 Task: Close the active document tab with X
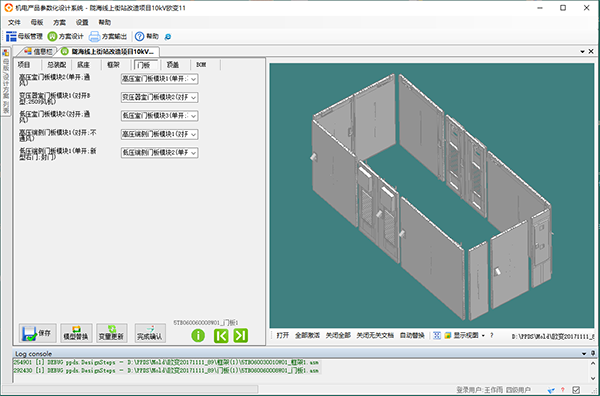click(591, 51)
